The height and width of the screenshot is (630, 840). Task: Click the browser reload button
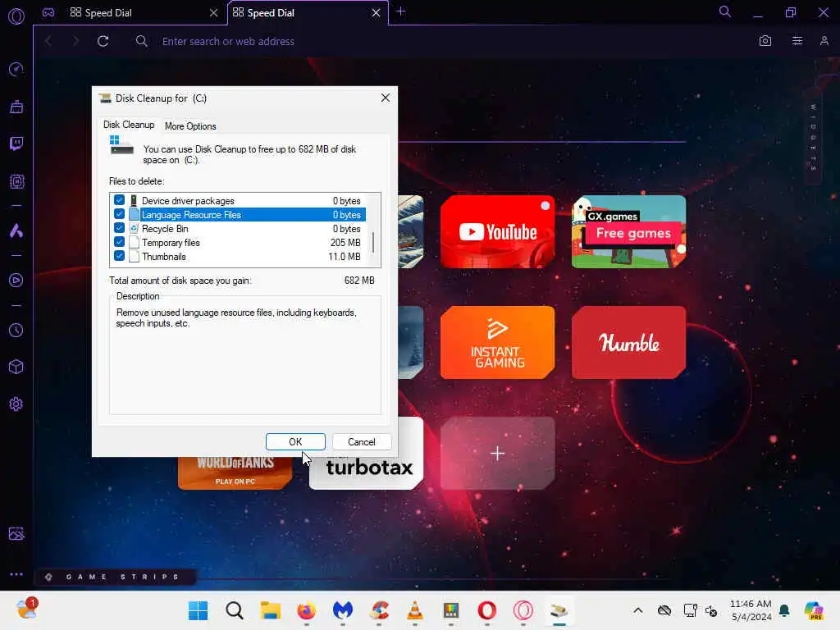tap(103, 41)
